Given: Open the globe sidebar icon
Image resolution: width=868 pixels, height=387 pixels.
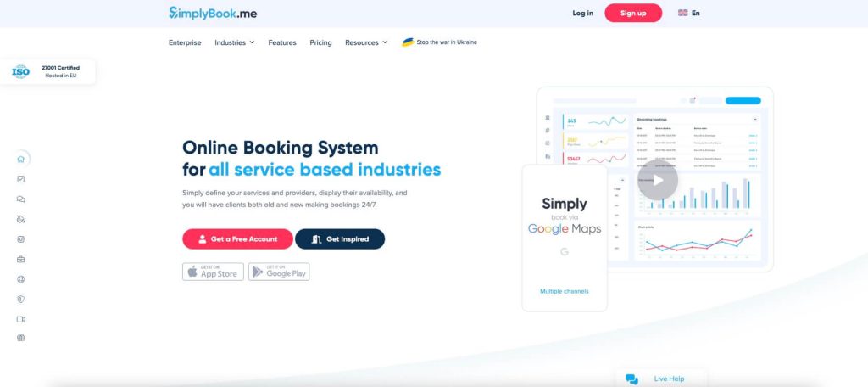Looking at the screenshot, I should point(21,279).
